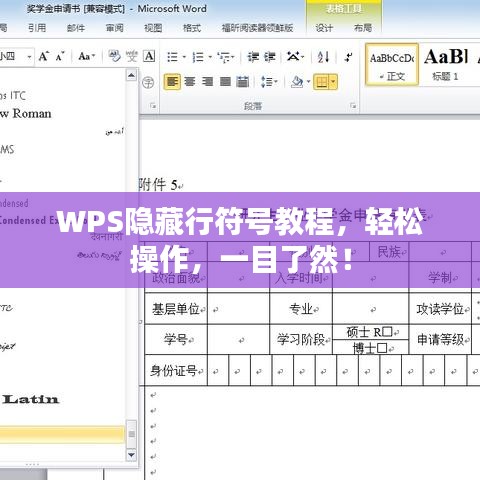
Task: Expand the Multilevel List dropdown arrow
Action: 232,57
